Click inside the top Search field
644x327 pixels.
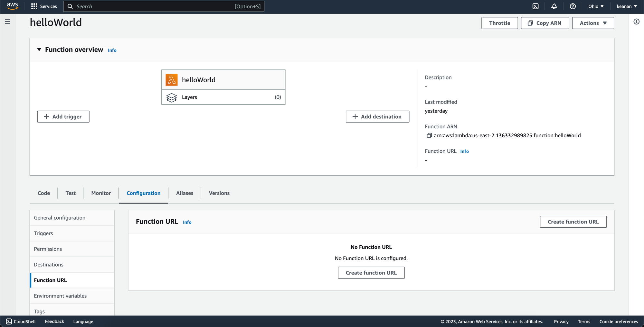pos(164,6)
